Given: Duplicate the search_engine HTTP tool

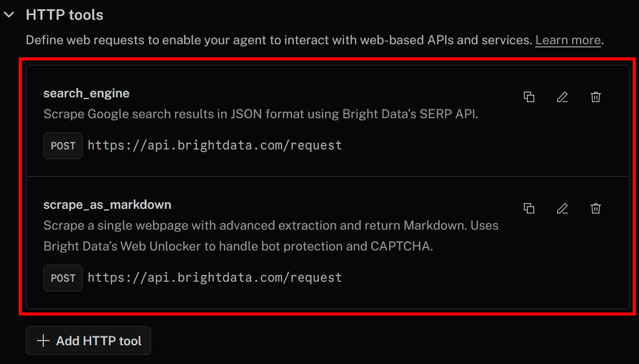Looking at the screenshot, I should pos(529,97).
